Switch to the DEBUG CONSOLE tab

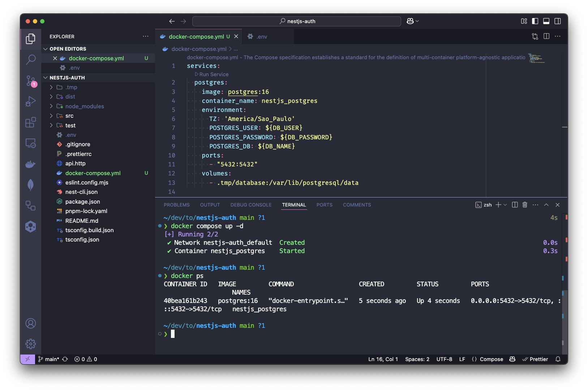coord(251,205)
